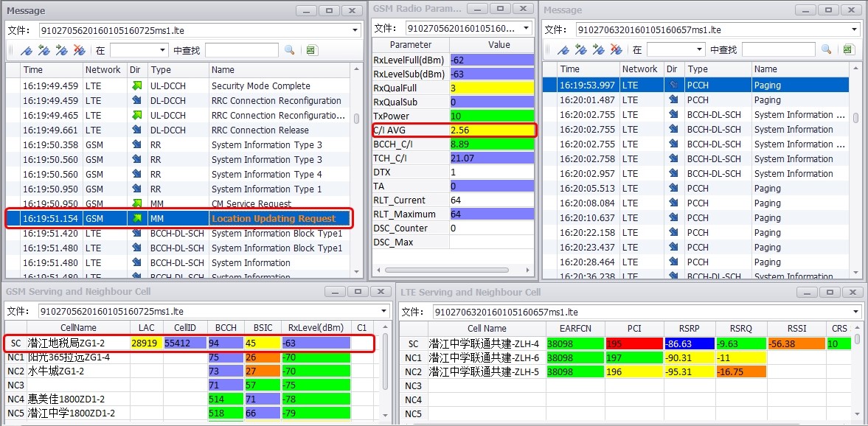Click the RSRP column header in LTE cell table
This screenshot has width=868, height=426.
690,329
